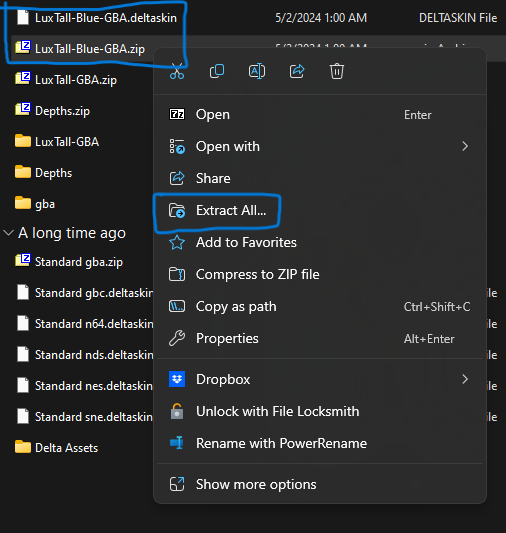Screen dimensions: 506x533
Task: Click the star icon for Add to Favorites
Action: (177, 242)
